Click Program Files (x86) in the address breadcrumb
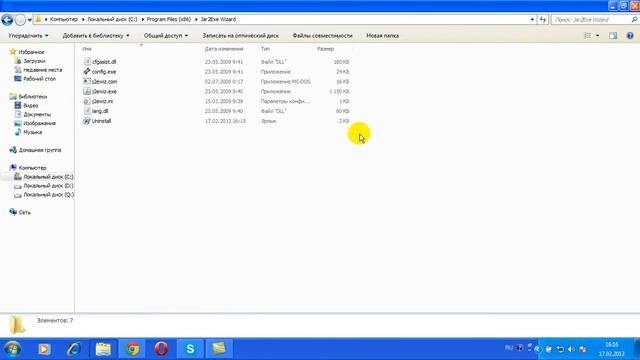This screenshot has width=640, height=360. tap(169, 19)
